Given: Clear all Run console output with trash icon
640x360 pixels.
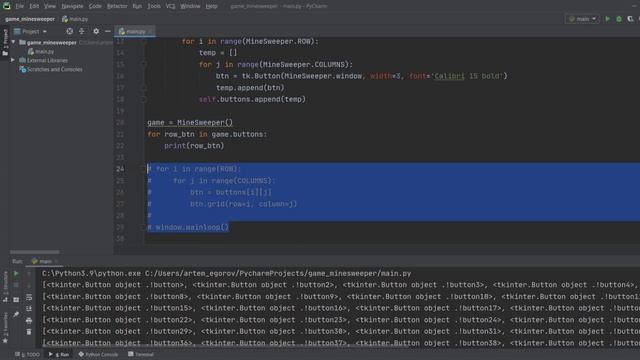Looking at the screenshot, I should (29, 332).
